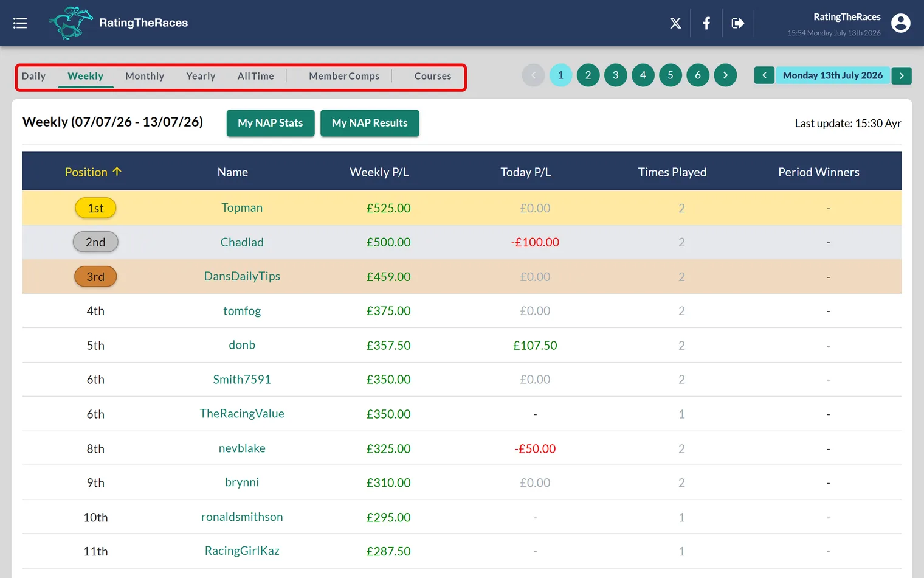Open nevblake's profile link
Screen dimensions: 924x578
[242, 448]
